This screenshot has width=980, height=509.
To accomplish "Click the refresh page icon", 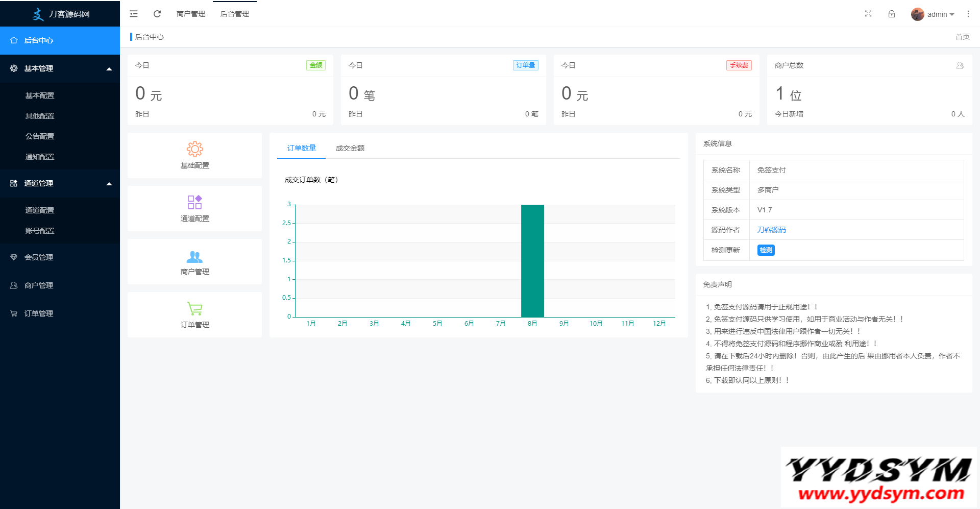I will coord(157,14).
